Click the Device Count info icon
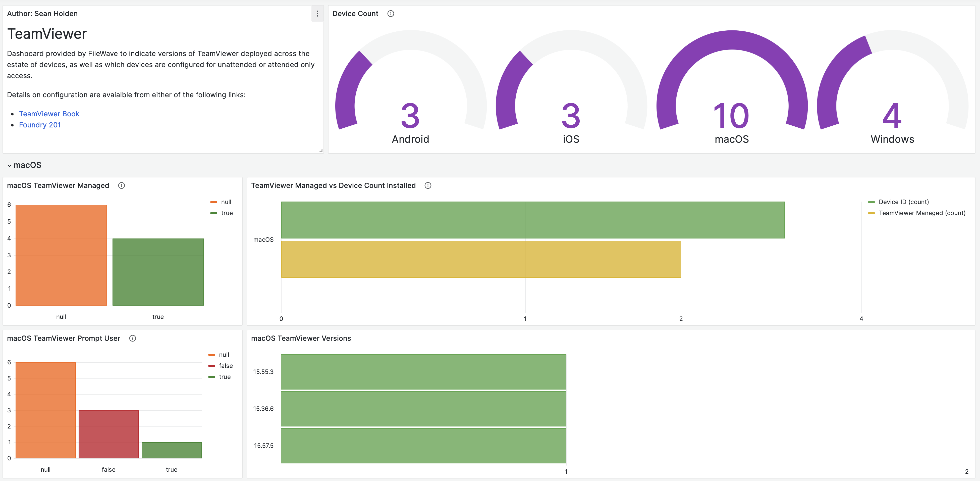Image resolution: width=980 pixels, height=481 pixels. pos(391,14)
